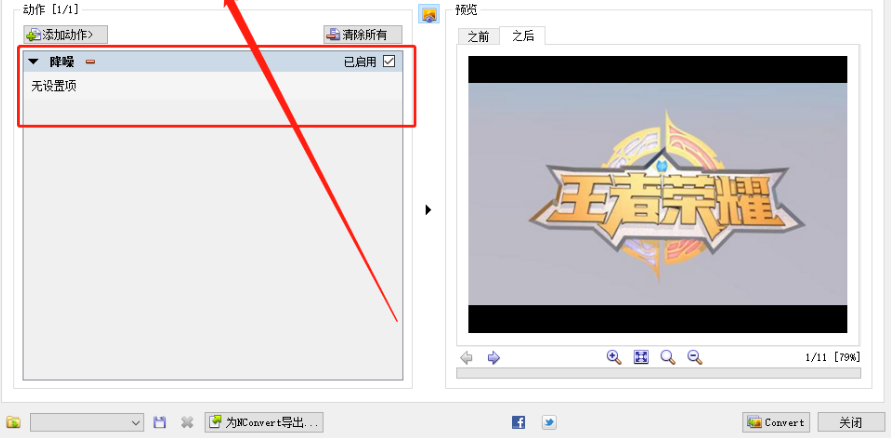Go to next preview image arrow
This screenshot has height=438, width=895.
tap(494, 358)
